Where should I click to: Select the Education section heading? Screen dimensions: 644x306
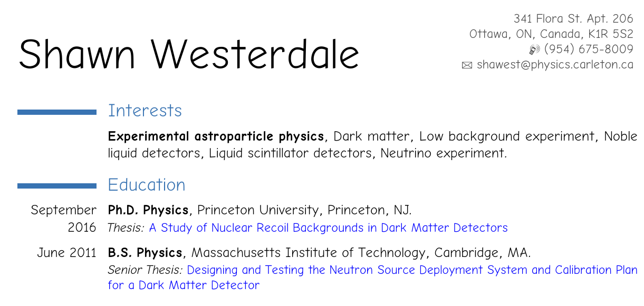[147, 185]
